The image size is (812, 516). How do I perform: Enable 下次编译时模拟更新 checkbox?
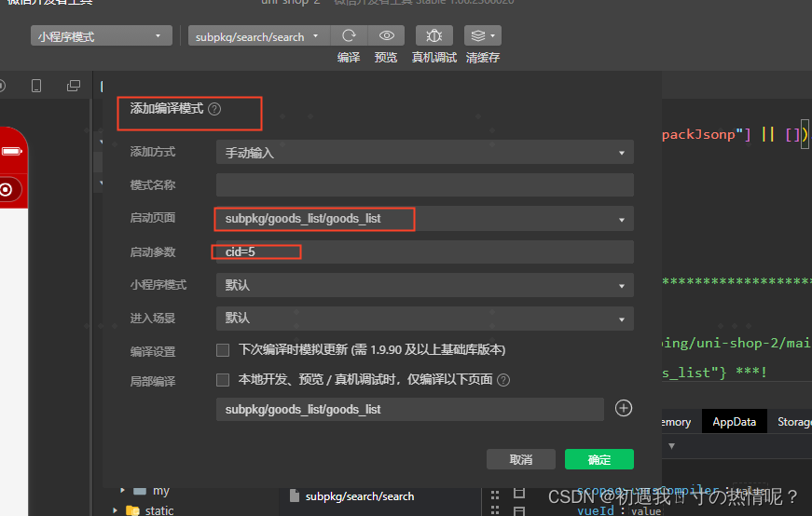pos(223,350)
